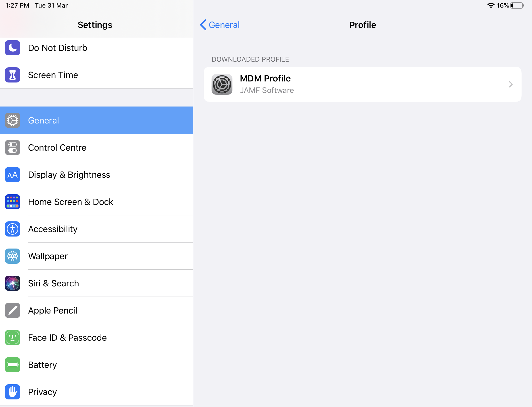
Task: Tap the Wallpaper flower icon
Action: click(x=13, y=256)
